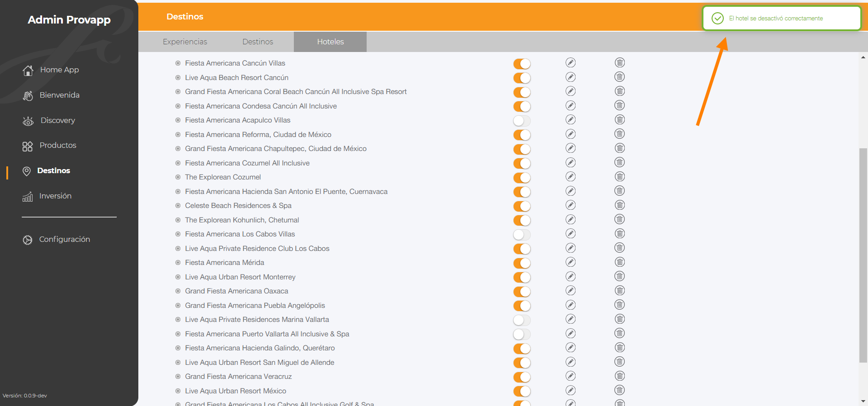Click scrollbar up arrow

pos(863,57)
